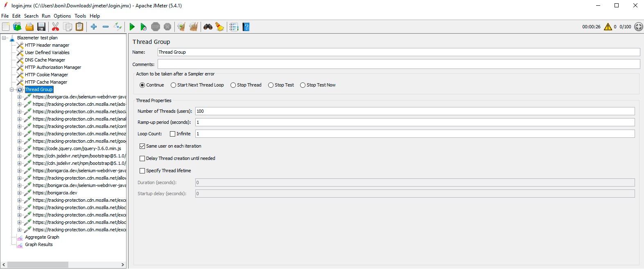Select the Stop Thread radio button

pyautogui.click(x=233, y=85)
